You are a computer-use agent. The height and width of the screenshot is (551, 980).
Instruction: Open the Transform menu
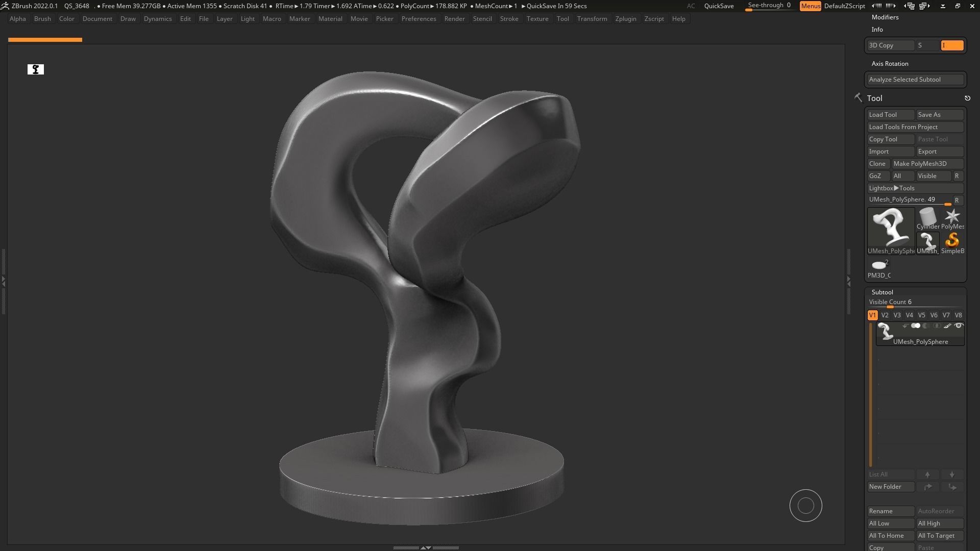pyautogui.click(x=592, y=19)
